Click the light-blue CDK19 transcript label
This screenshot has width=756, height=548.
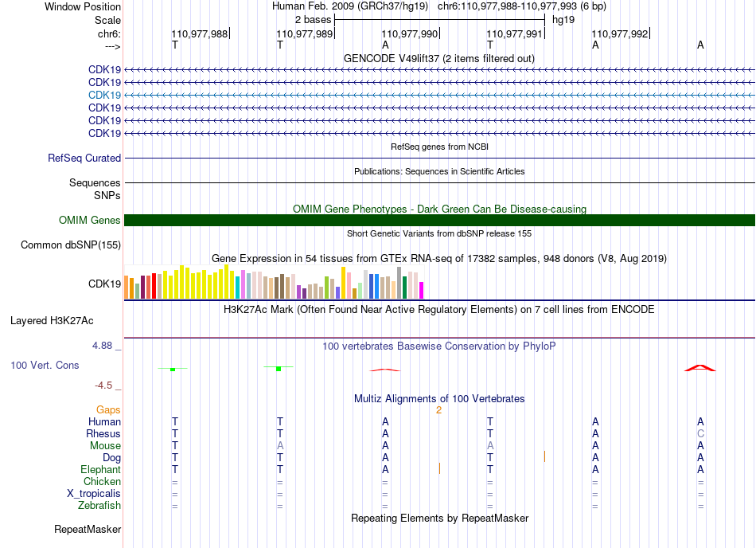point(104,95)
